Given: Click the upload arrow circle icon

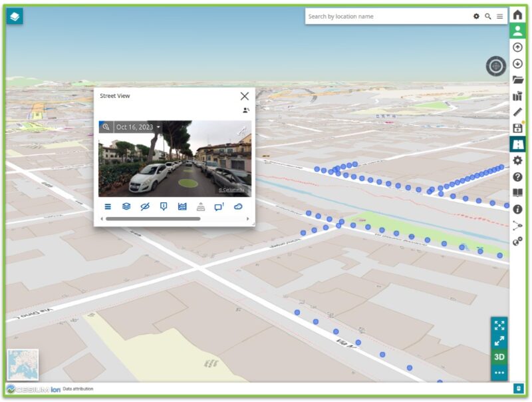Looking at the screenshot, I should tap(517, 47).
